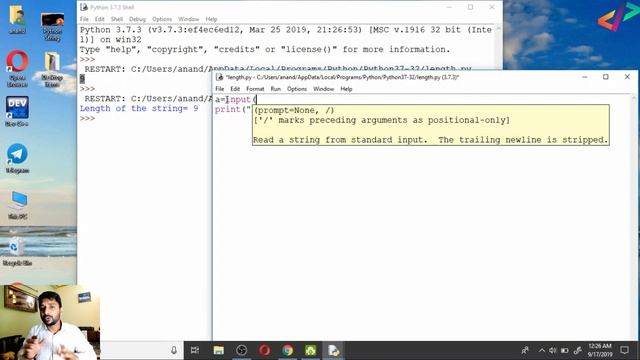Click the Python String video file icon
Viewport: 640px width, 360px height.
coord(52,27)
